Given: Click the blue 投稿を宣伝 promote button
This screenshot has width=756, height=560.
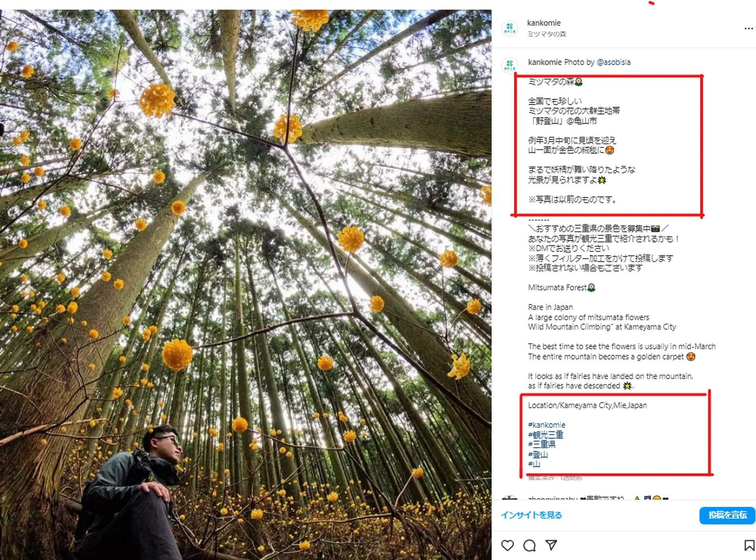Looking at the screenshot, I should click(727, 515).
